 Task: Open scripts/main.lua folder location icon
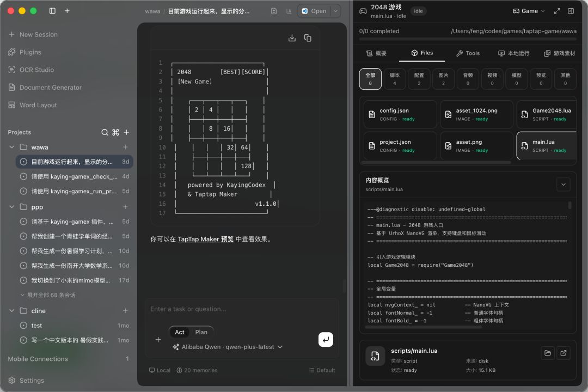tap(548, 353)
